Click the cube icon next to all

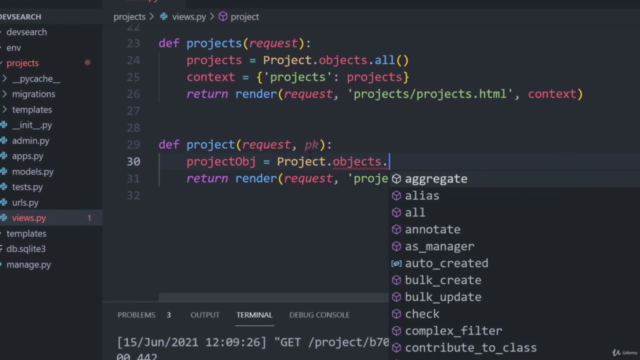(396, 213)
